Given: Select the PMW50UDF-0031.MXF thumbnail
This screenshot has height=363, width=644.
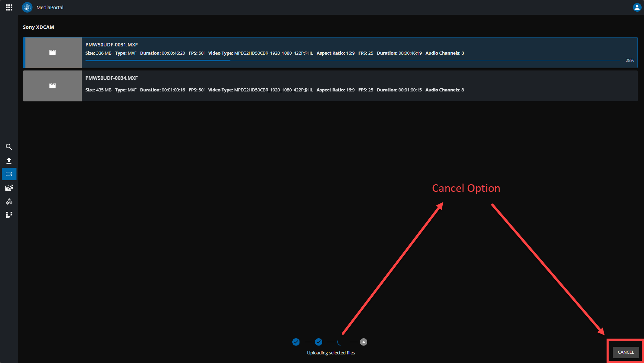Looking at the screenshot, I should click(x=53, y=53).
